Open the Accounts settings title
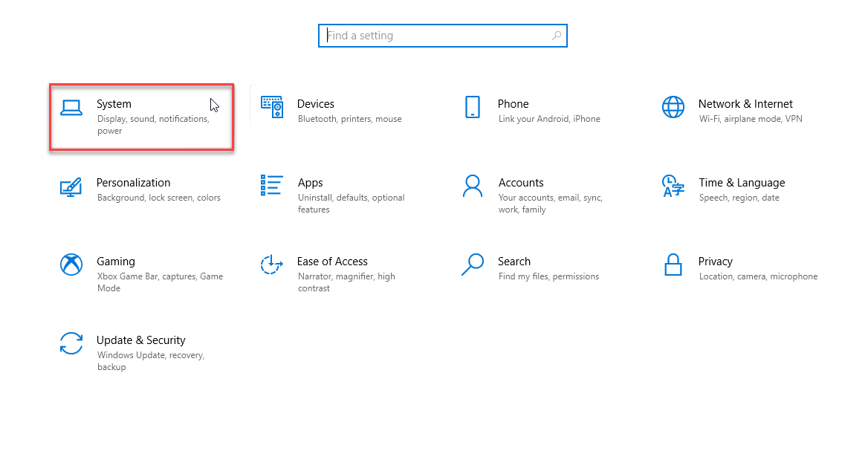 click(521, 183)
